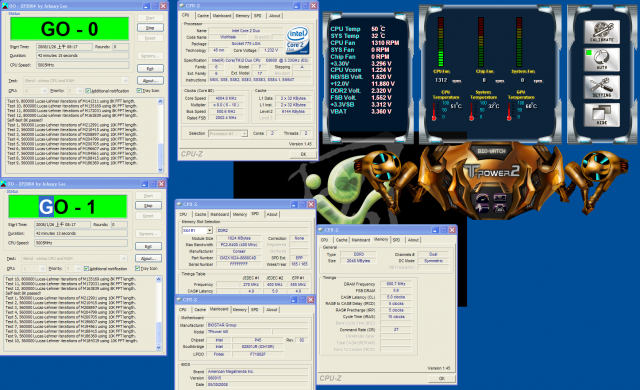Click the scrollbar of the GO - 0 log
This screenshot has width=640, height=390.
(160, 135)
